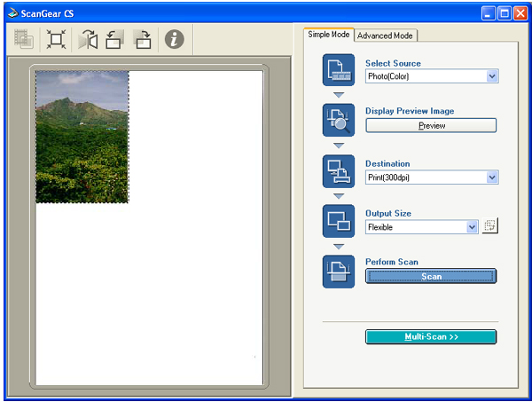The width and height of the screenshot is (532, 402).
Task: Click the 'Destination' label
Action: pos(387,163)
